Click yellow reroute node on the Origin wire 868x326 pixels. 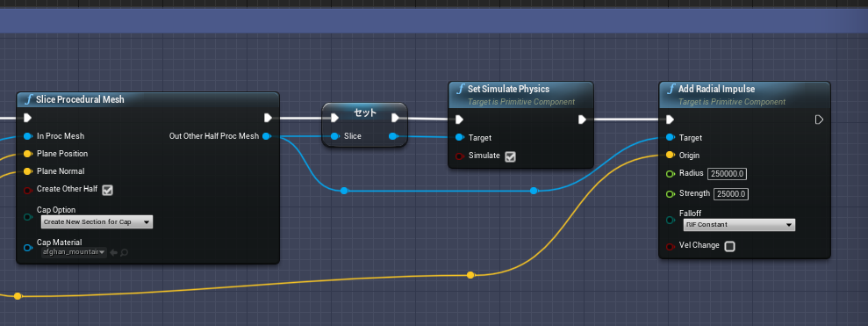tap(470, 275)
